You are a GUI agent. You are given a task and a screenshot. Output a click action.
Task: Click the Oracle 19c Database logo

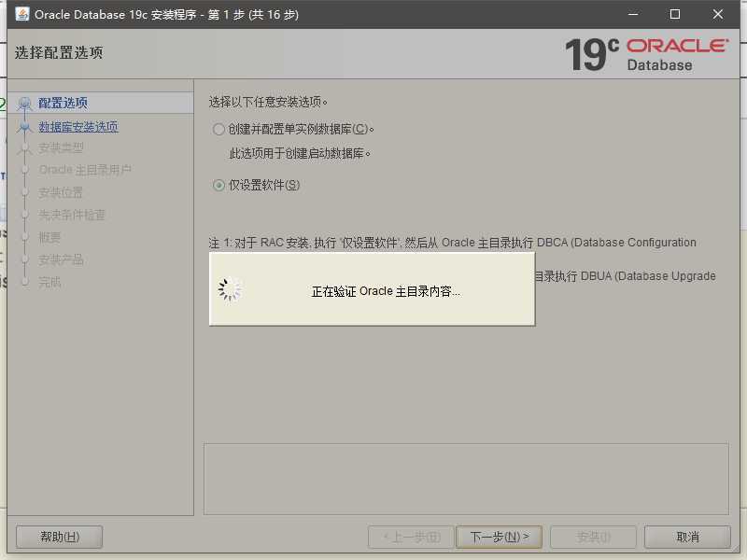point(647,55)
